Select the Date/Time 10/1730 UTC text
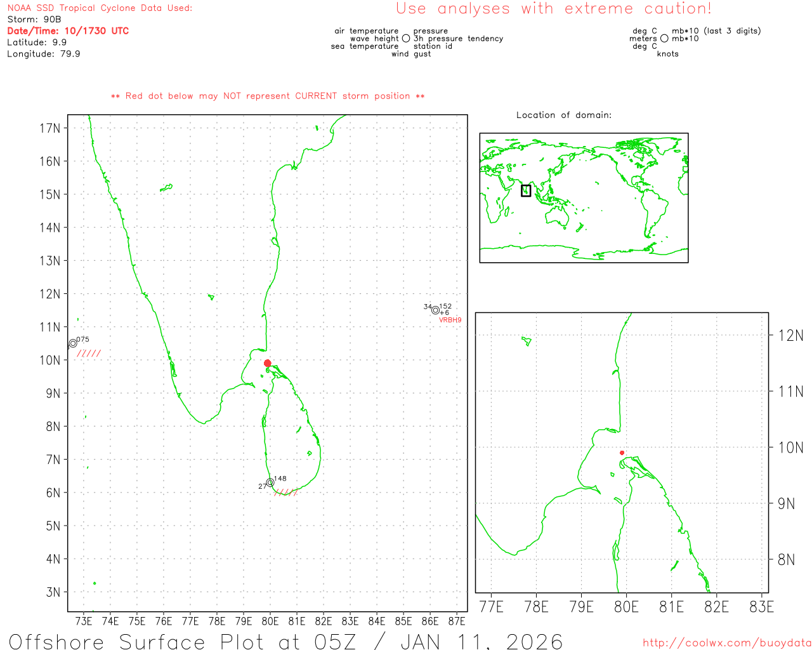Viewport: 812px width, 650px height. point(68,31)
